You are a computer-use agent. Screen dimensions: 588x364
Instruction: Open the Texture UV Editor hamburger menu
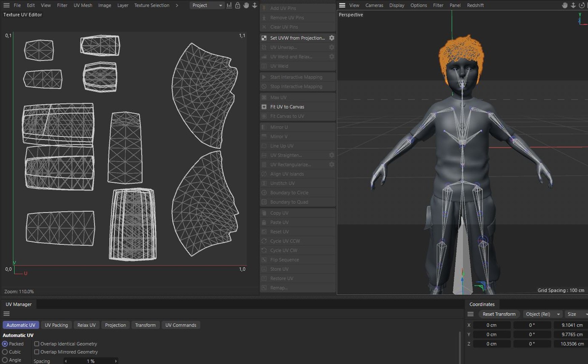pyautogui.click(x=6, y=5)
